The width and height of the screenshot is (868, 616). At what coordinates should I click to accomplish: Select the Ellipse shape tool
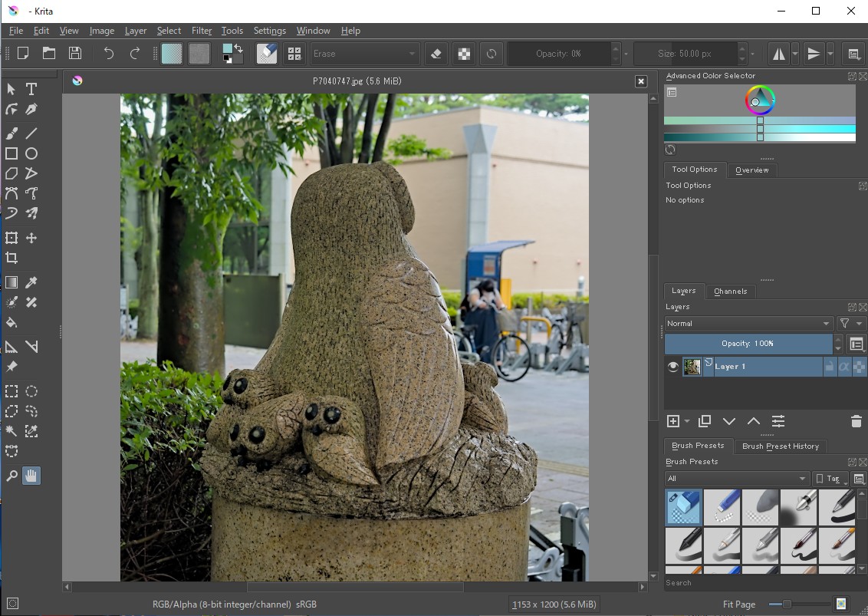31,153
